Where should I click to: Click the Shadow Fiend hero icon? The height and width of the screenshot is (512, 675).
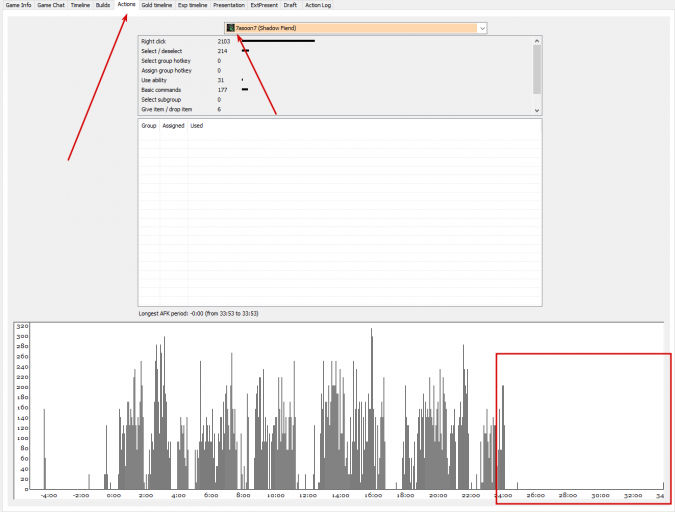(230, 28)
